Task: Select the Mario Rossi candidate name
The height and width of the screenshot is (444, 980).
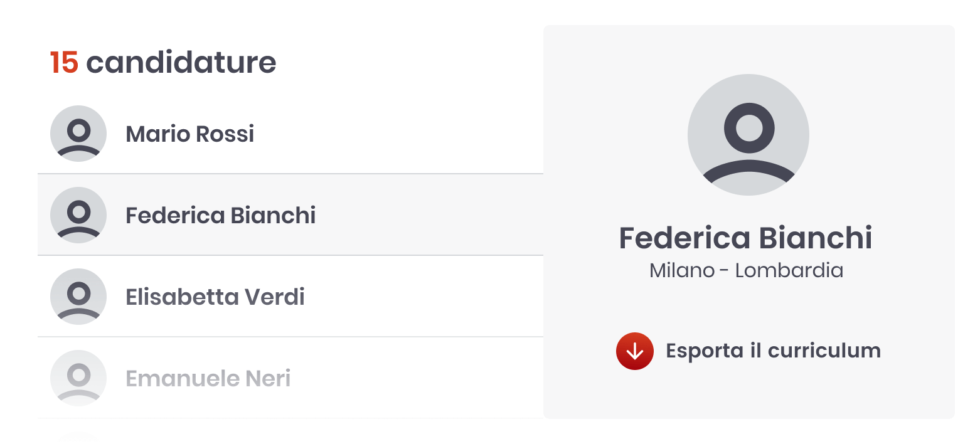Action: click(190, 134)
